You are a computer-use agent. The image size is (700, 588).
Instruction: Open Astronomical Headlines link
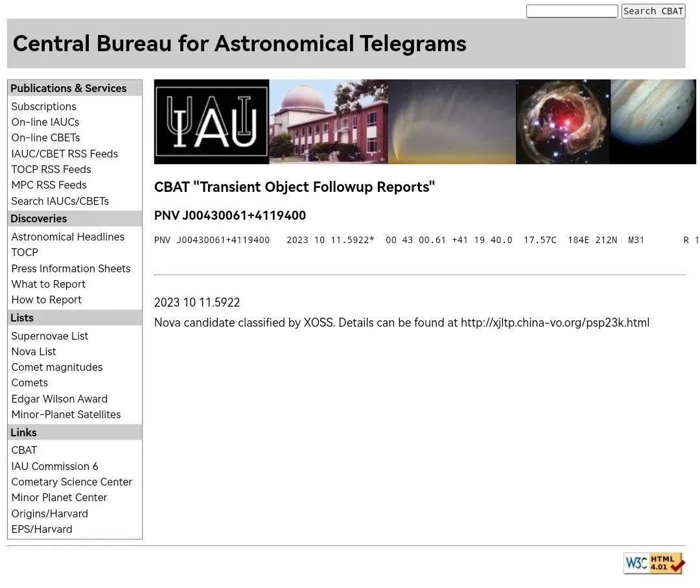click(x=68, y=237)
